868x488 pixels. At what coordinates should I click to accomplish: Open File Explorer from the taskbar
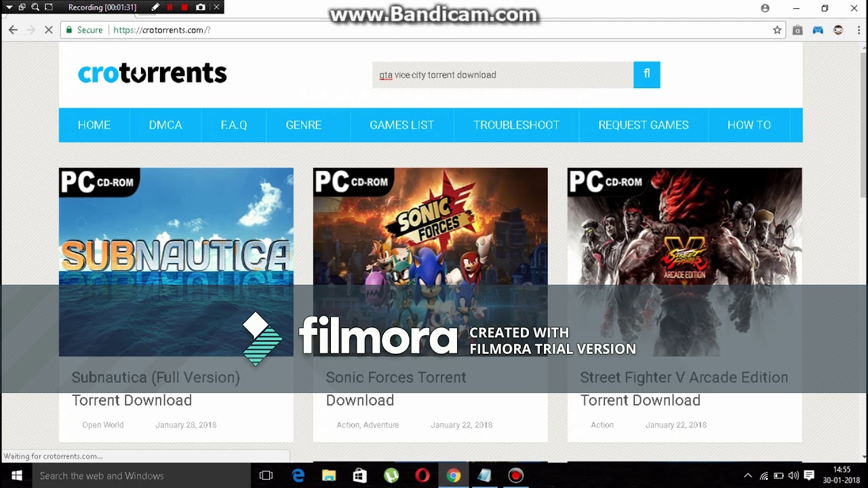(x=329, y=476)
